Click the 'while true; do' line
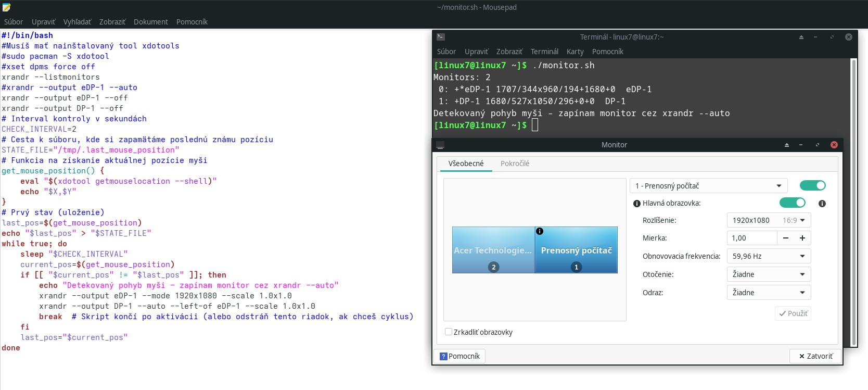 click(x=34, y=244)
